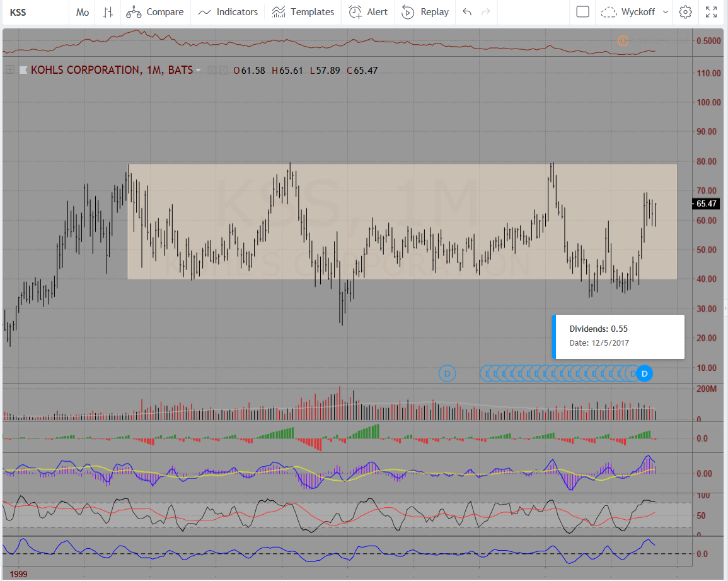
Task: Expand the Wyckoff layout dropdown
Action: pyautogui.click(x=635, y=12)
